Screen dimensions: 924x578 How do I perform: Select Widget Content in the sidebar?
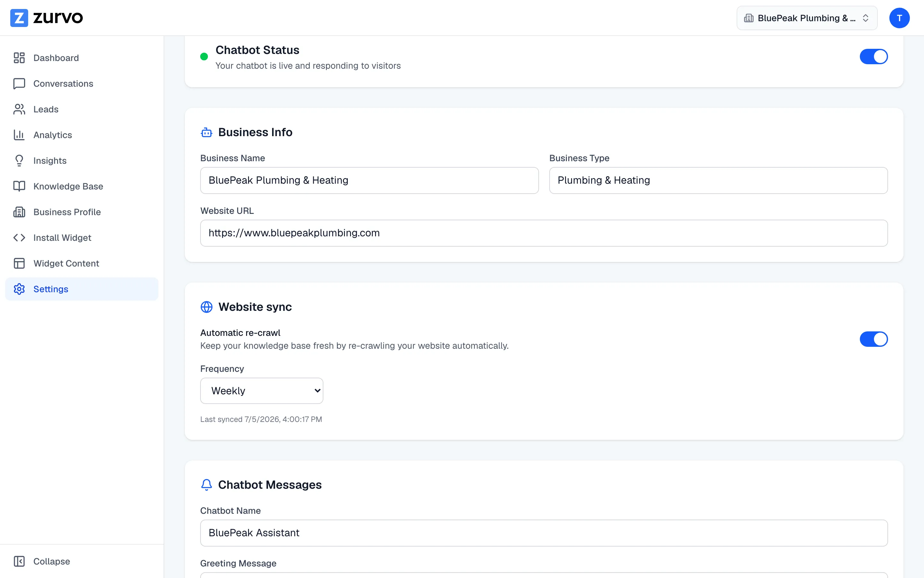[x=82, y=263]
